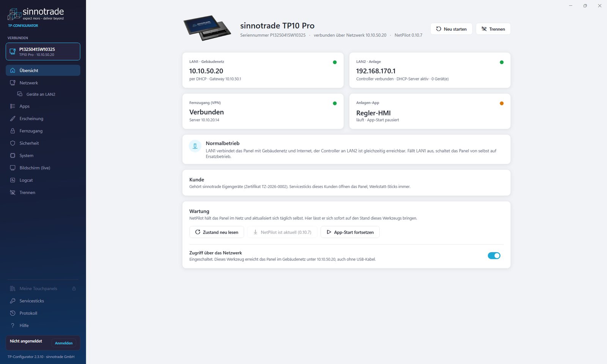The height and width of the screenshot is (364, 607).
Task: Click the Seriennummer P13250415W10325 text
Action: click(x=273, y=35)
